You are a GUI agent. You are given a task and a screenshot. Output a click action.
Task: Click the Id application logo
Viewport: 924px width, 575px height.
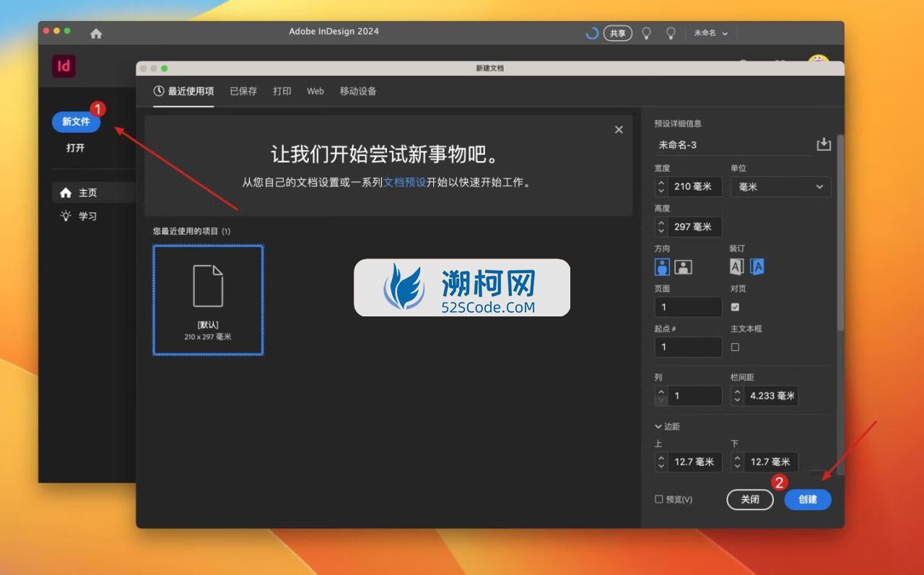[64, 66]
